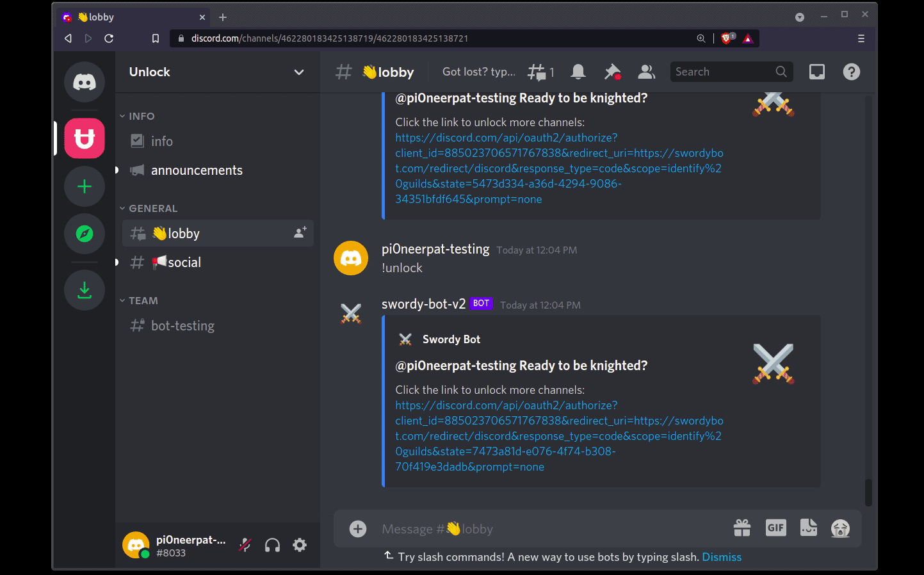The width and height of the screenshot is (924, 575).
Task: Click swordy-bot-v2 crossed swords avatar
Action: [351, 313]
